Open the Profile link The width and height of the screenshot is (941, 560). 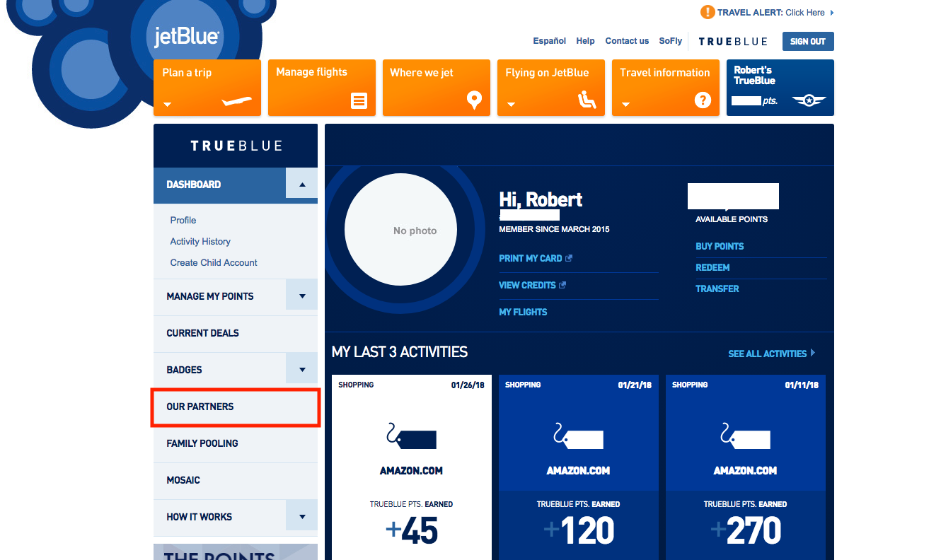pos(183,220)
